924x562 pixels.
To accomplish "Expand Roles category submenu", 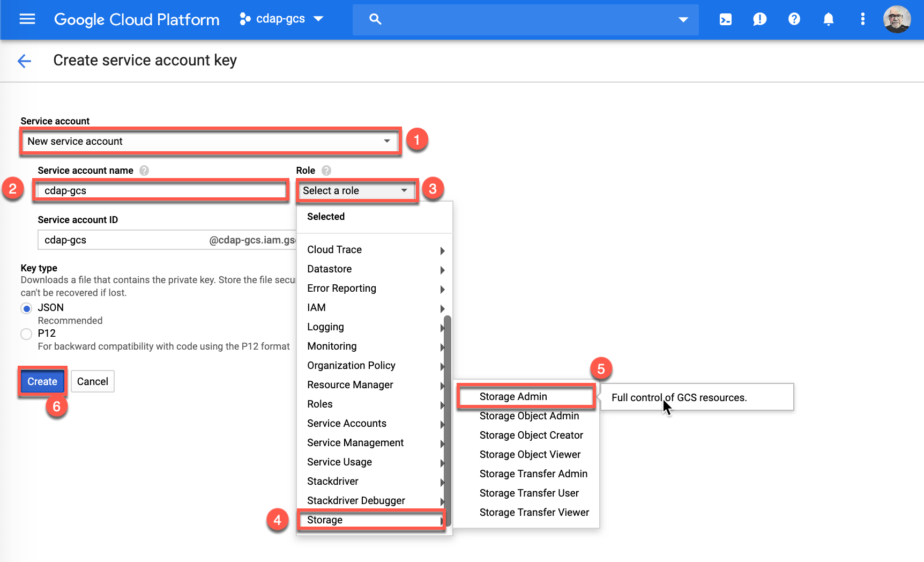I will [x=371, y=404].
